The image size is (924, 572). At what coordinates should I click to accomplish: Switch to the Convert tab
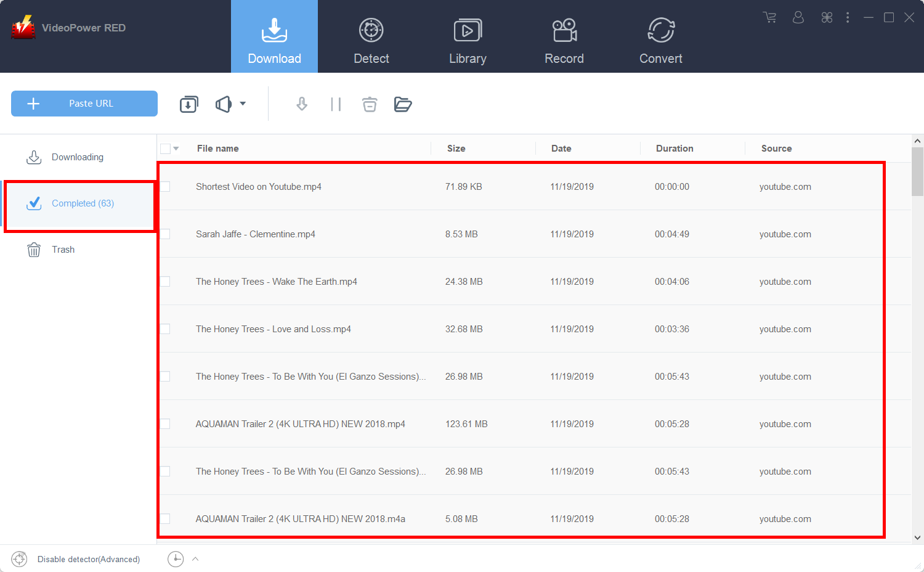coord(660,37)
